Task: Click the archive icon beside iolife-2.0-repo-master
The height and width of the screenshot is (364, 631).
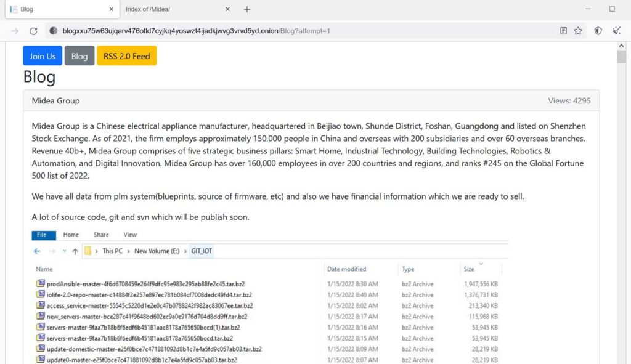Action: tap(41, 294)
